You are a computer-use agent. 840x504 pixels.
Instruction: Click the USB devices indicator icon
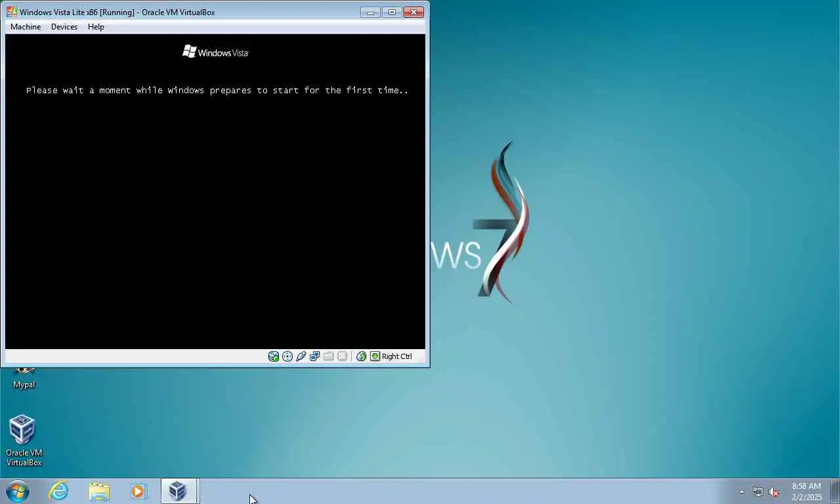coord(301,356)
